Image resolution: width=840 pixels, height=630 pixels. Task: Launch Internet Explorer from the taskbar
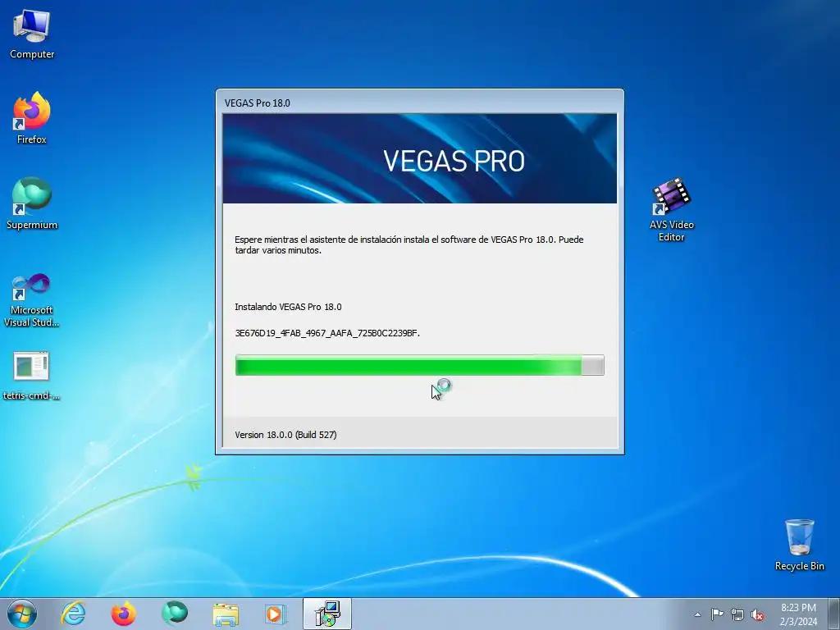(x=73, y=614)
